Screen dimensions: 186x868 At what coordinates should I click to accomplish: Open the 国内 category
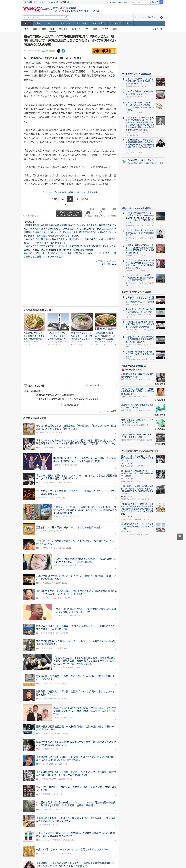coord(35,29)
